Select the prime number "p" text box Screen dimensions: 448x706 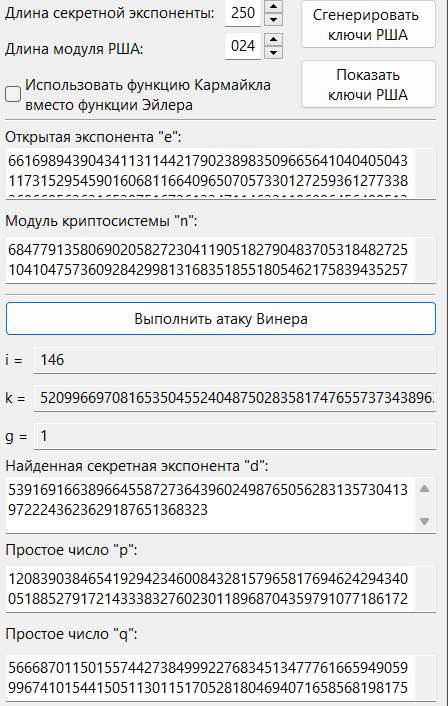[x=221, y=589]
